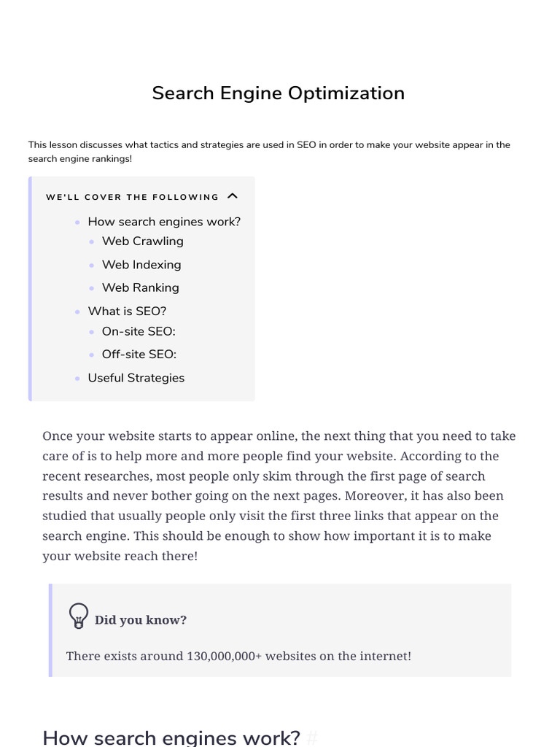
Task: Navigate to the On-site SEO subsection
Action: pyautogui.click(x=139, y=332)
